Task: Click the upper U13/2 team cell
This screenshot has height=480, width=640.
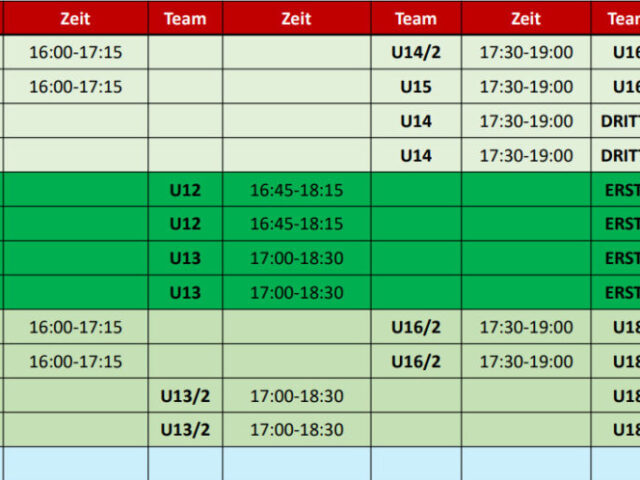Action: pyautogui.click(x=185, y=396)
